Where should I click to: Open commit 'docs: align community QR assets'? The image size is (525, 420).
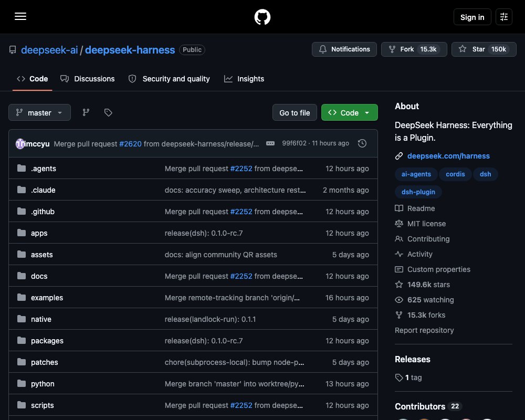tap(220, 255)
